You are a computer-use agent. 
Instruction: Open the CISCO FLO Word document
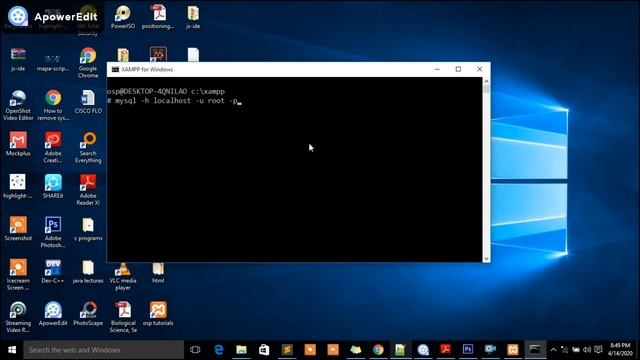88,102
